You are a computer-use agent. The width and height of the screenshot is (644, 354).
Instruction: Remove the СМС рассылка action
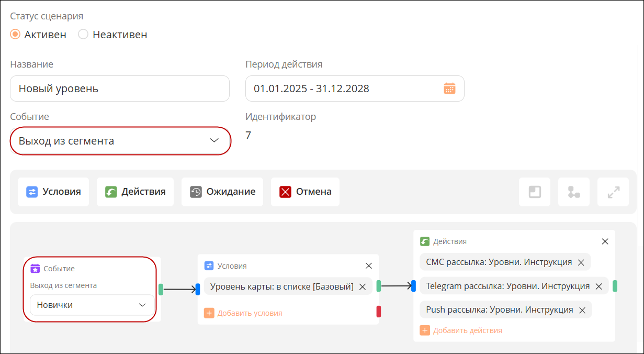coord(581,262)
